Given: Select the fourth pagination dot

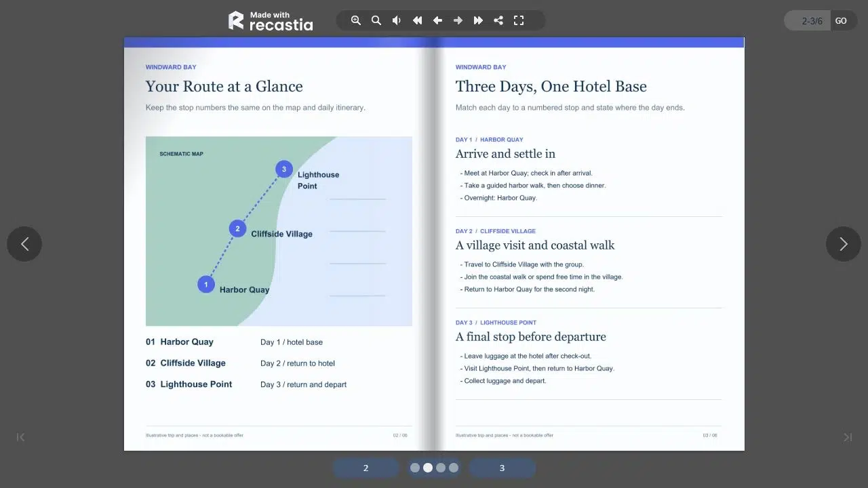Looking at the screenshot, I should pyautogui.click(x=454, y=468).
